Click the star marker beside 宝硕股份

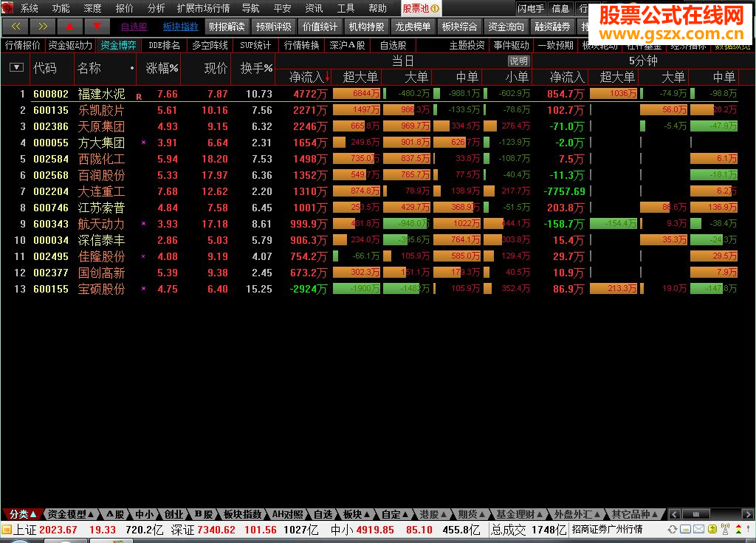click(143, 289)
